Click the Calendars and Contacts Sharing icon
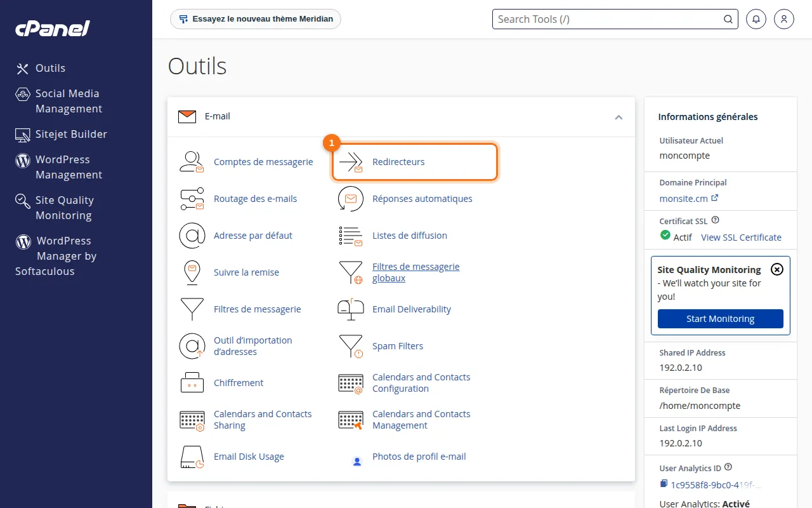The height and width of the screenshot is (508, 812). pos(192,420)
